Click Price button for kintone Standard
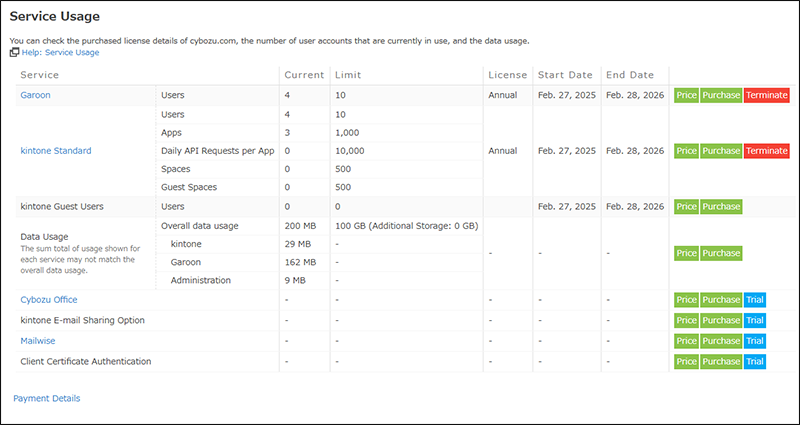 click(x=686, y=151)
